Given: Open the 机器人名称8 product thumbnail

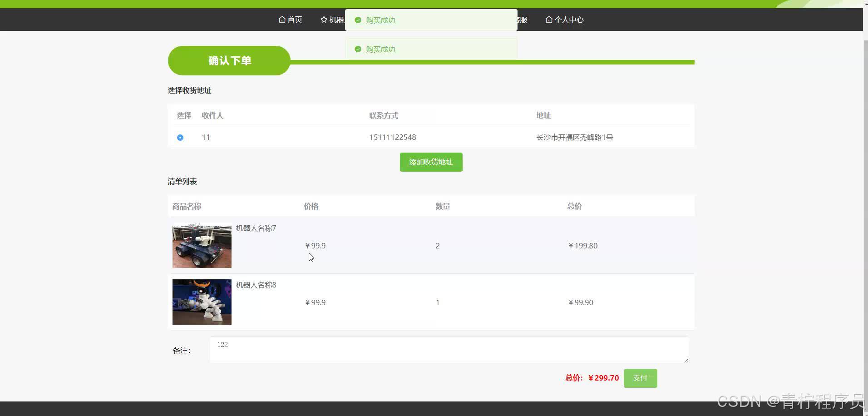Looking at the screenshot, I should (202, 302).
